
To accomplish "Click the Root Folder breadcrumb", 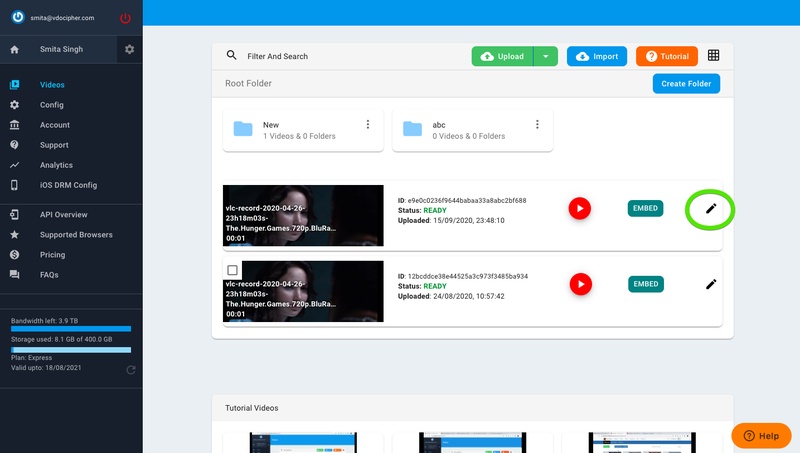I will (248, 83).
